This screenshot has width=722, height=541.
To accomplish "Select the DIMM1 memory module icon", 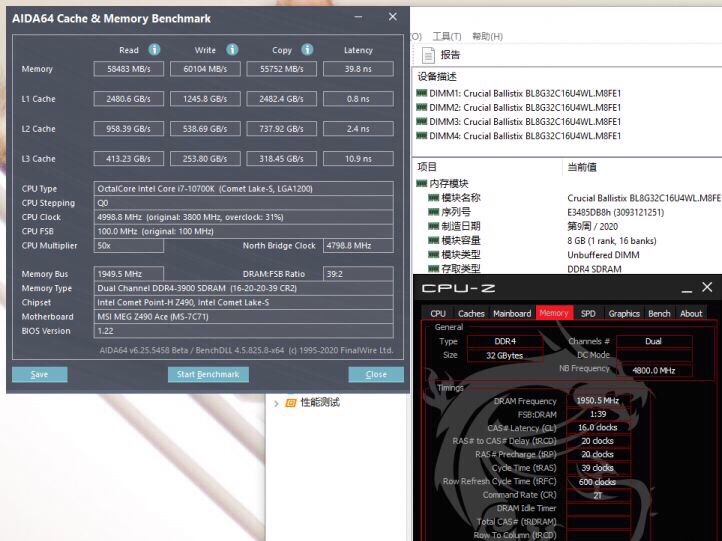I will (x=422, y=93).
